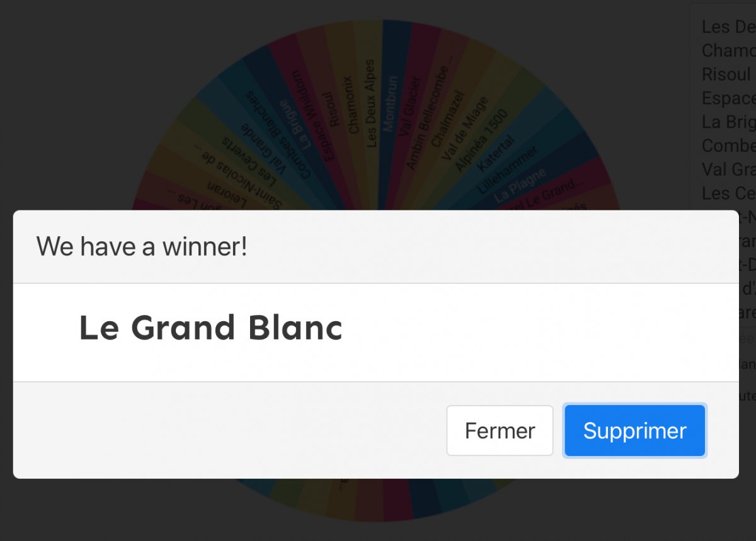
Task: Click the winner name Le Grand Blanc
Action: 210,328
